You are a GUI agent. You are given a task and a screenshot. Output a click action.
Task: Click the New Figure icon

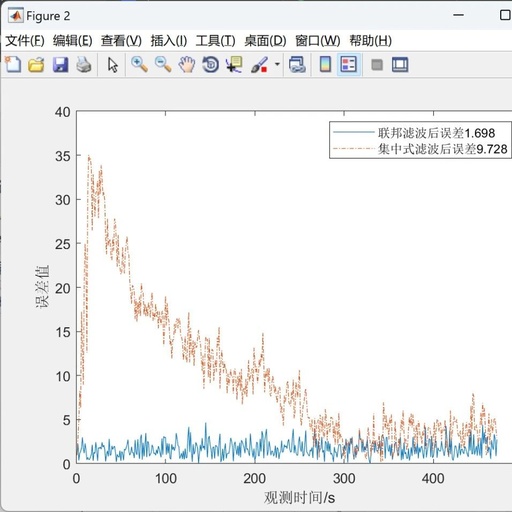(13, 64)
